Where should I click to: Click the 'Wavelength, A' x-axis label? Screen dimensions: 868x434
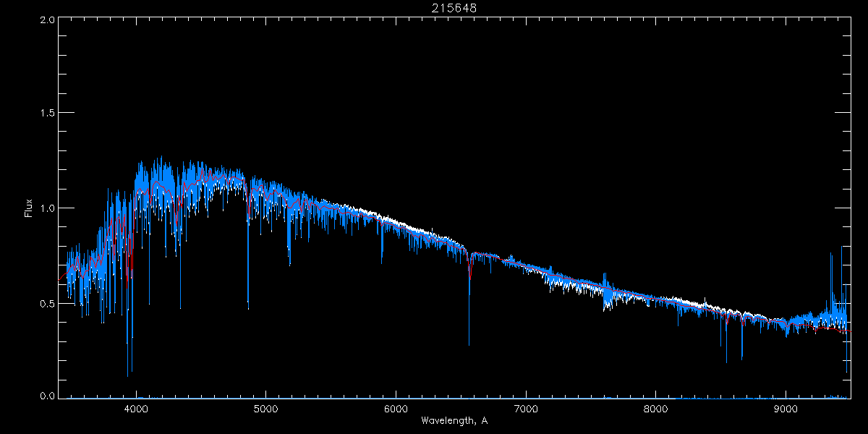tap(454, 420)
